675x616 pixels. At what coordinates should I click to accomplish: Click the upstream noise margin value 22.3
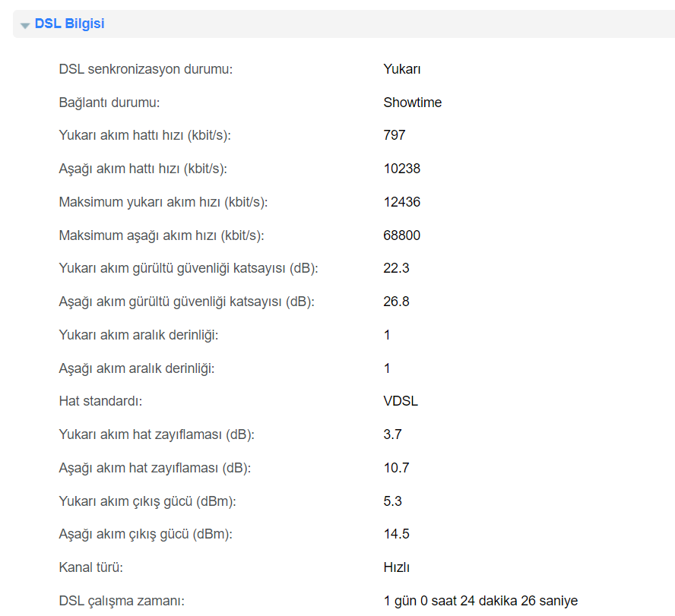point(396,268)
